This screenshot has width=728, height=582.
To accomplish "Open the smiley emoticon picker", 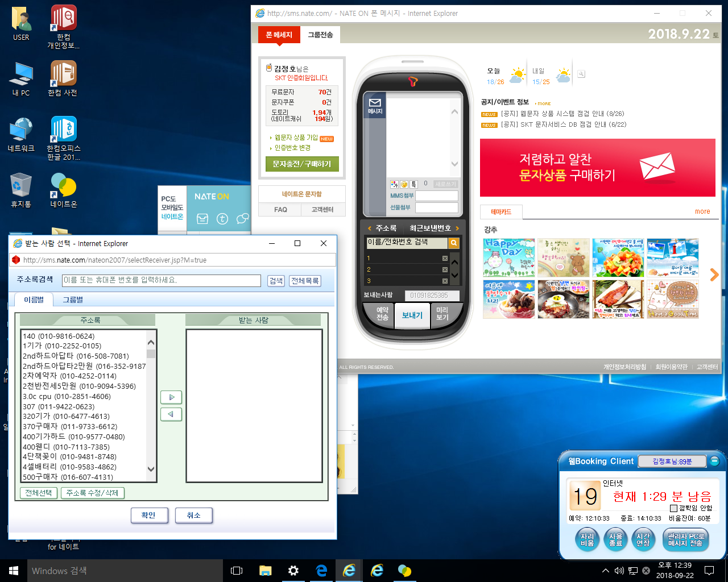I will (404, 184).
